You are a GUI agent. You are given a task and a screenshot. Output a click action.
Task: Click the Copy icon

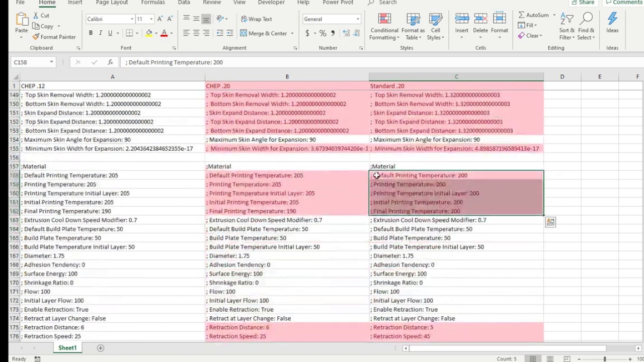pos(36,26)
